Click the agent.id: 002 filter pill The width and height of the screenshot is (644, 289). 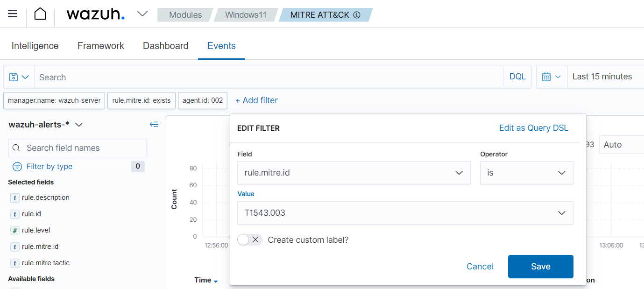[x=202, y=100]
